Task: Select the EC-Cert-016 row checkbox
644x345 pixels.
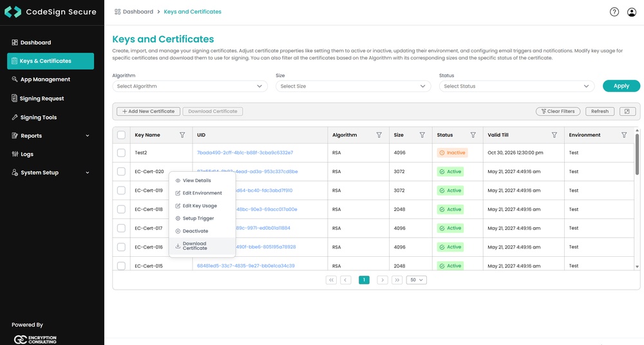Action: click(x=121, y=247)
